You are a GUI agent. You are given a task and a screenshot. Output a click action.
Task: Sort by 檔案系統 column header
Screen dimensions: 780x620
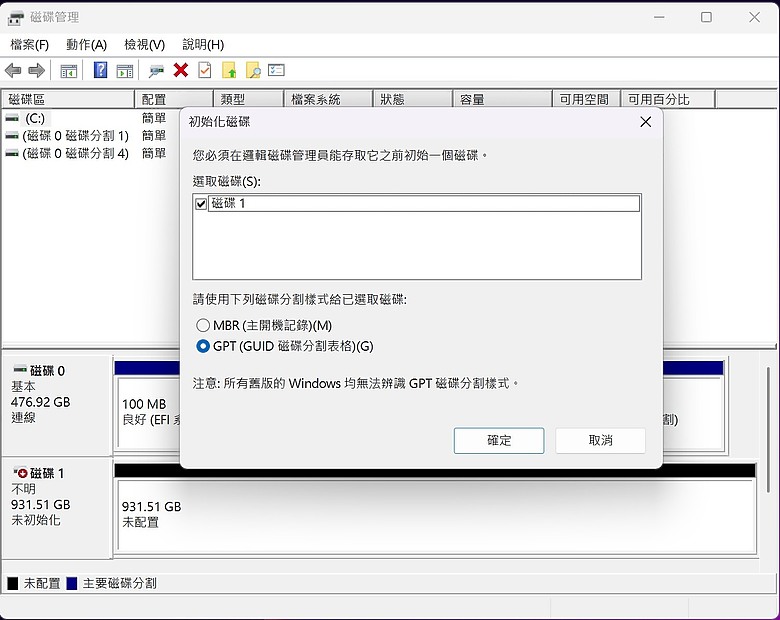328,100
